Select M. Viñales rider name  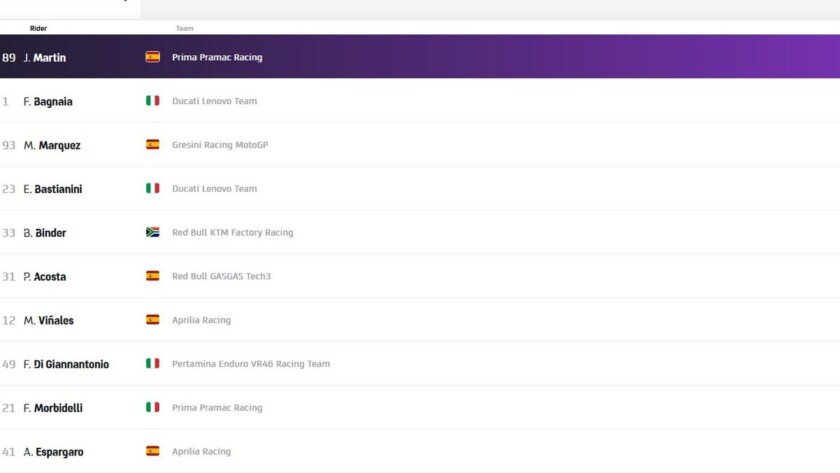pyautogui.click(x=48, y=321)
